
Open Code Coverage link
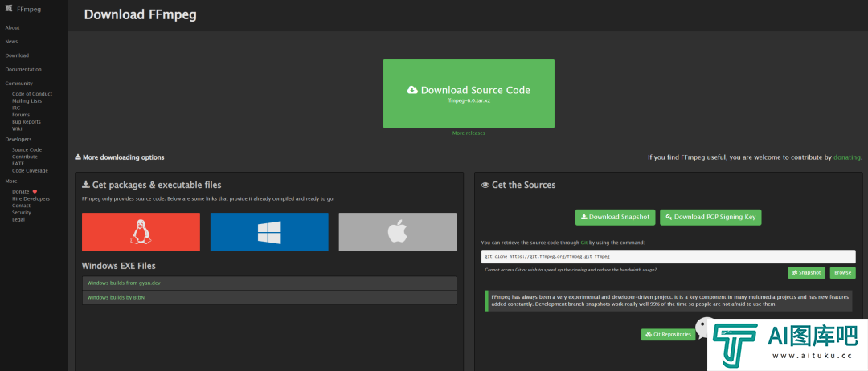(30, 171)
